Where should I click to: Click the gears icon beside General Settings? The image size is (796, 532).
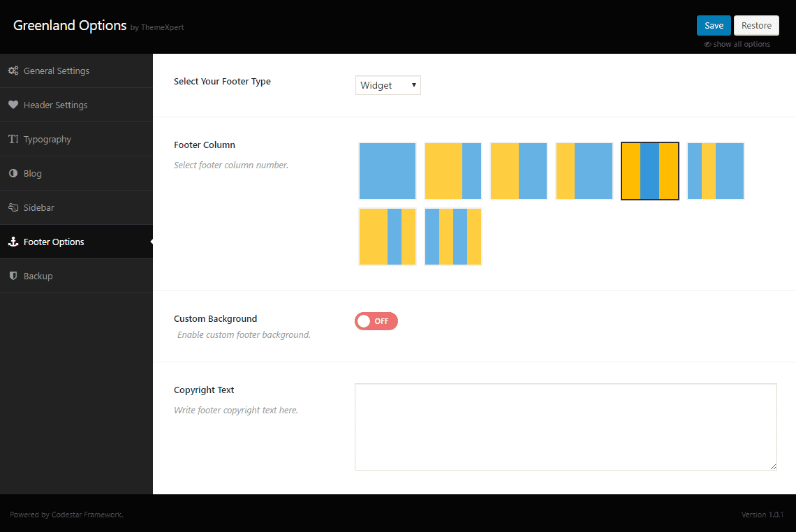pyautogui.click(x=13, y=71)
